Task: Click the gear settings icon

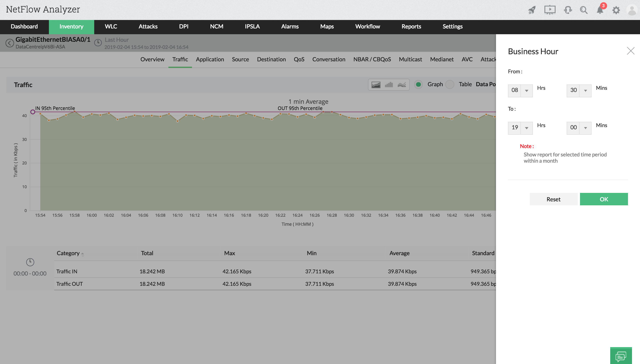Action: tap(616, 10)
